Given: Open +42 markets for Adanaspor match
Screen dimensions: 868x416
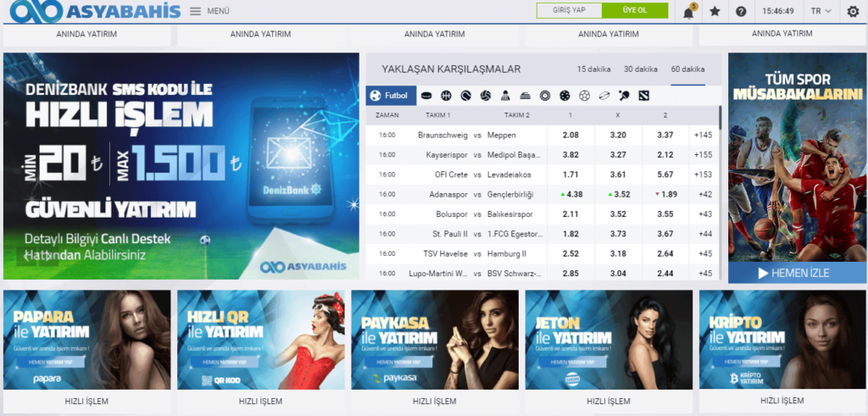Looking at the screenshot, I should [704, 194].
